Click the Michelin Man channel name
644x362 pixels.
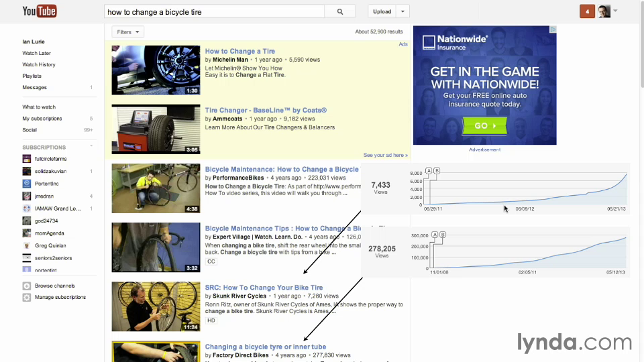coord(230,60)
